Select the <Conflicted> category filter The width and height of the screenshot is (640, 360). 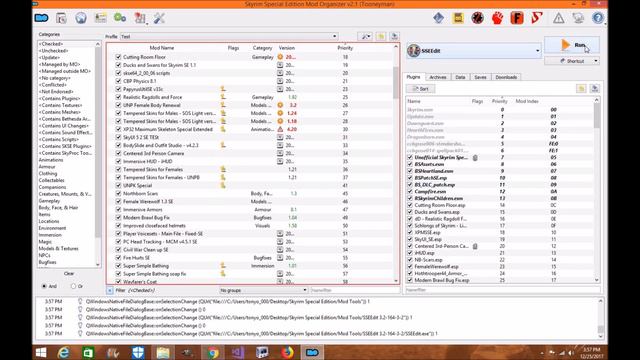point(53,85)
